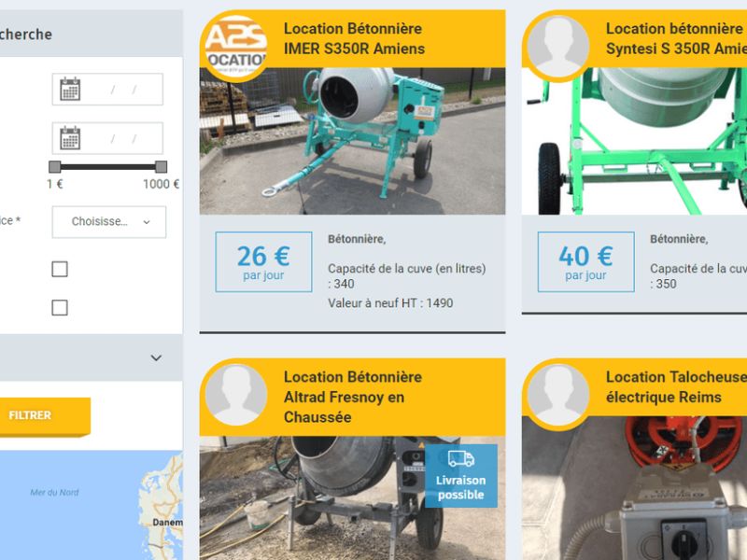Click the IMER S350R concrete mixer photo

pos(352,141)
